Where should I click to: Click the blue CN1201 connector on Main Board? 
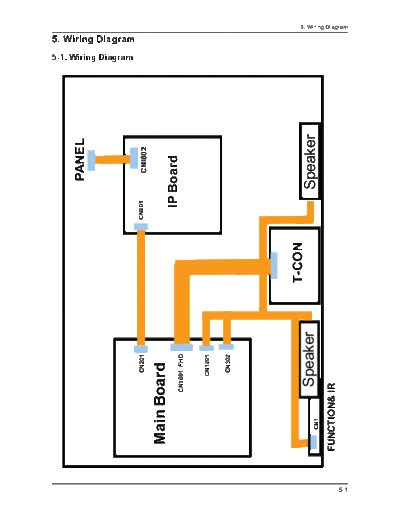coord(207,348)
